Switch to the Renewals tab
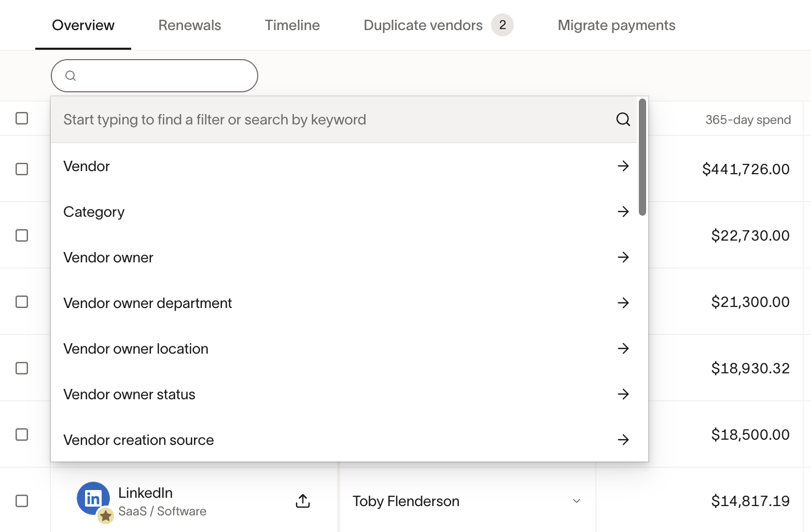 (x=189, y=25)
